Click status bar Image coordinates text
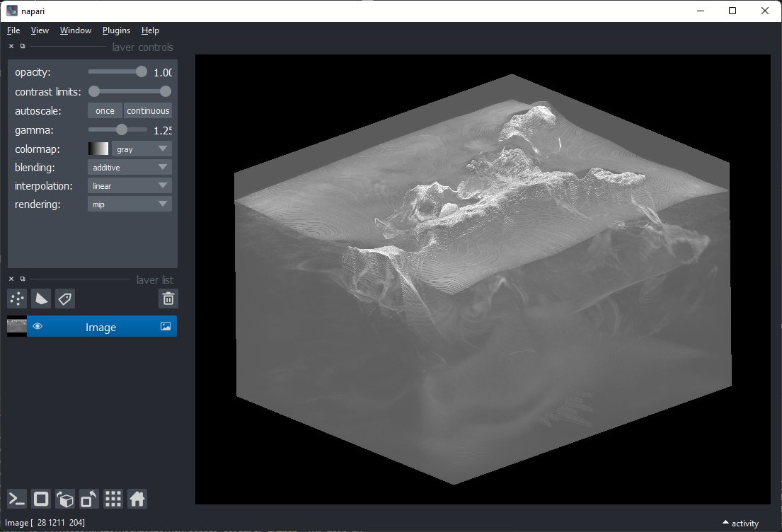Viewport: 782px width, 532px height. [x=45, y=523]
